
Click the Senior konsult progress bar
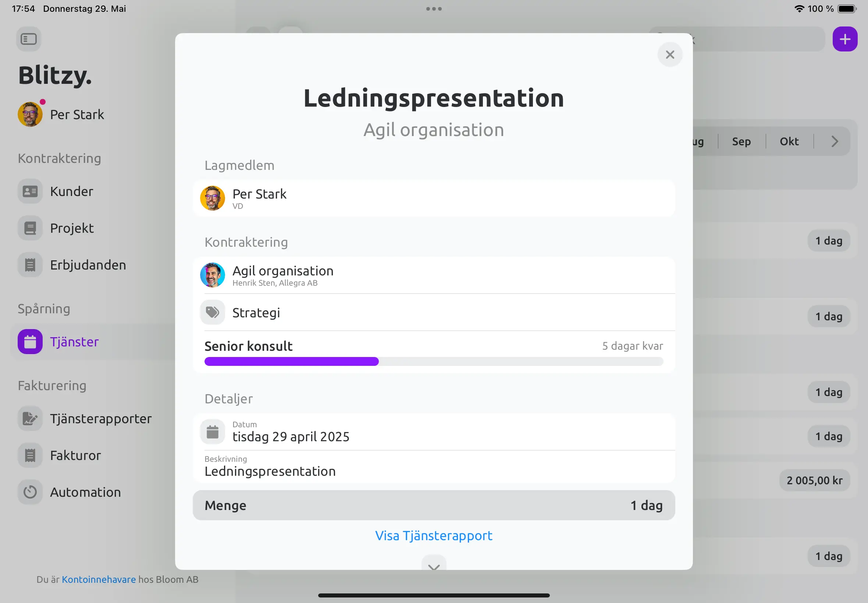(433, 361)
